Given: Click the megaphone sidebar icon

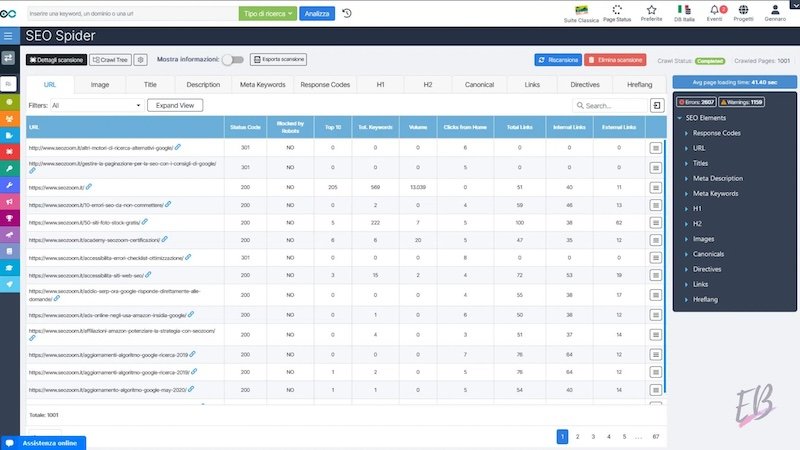Looking at the screenshot, I should coord(9,202).
